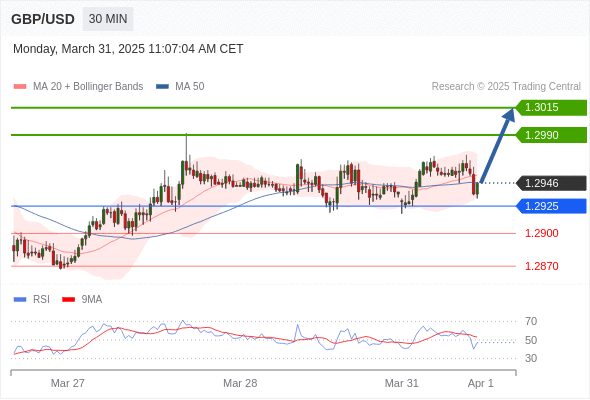Viewport: 590px width, 400px height.
Task: Click the GBP/USD pair title
Action: pyautogui.click(x=43, y=19)
